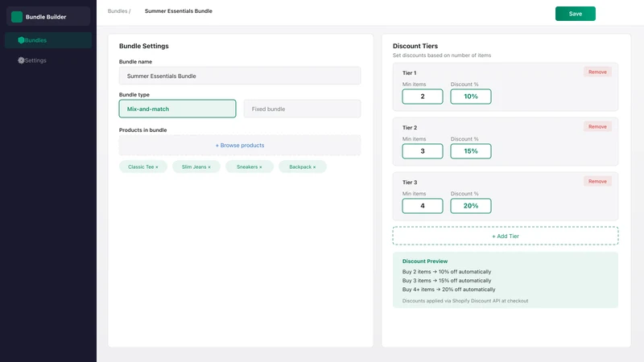Remove Backpack product chip
Viewport: 644px width, 362px height.
tap(314, 167)
